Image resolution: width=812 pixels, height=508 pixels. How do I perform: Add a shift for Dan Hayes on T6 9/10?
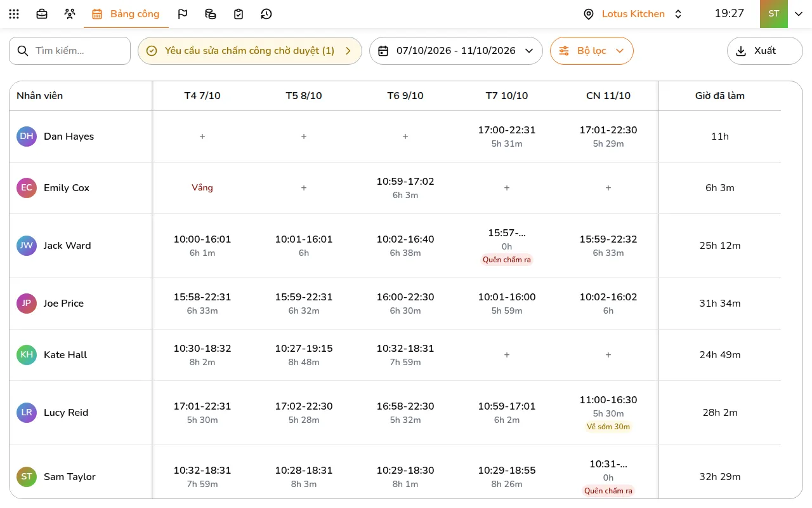[405, 137]
